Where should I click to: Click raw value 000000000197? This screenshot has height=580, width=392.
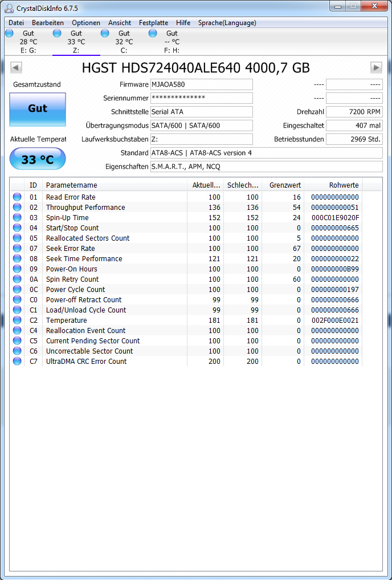pos(334,289)
